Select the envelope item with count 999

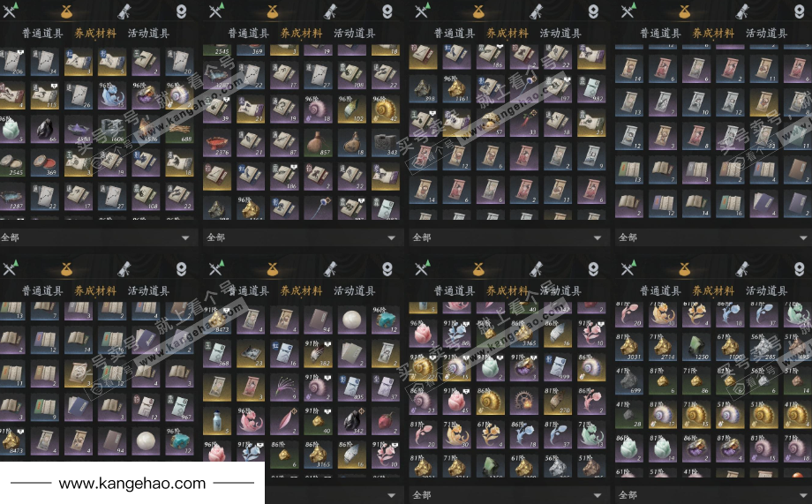coord(558,367)
